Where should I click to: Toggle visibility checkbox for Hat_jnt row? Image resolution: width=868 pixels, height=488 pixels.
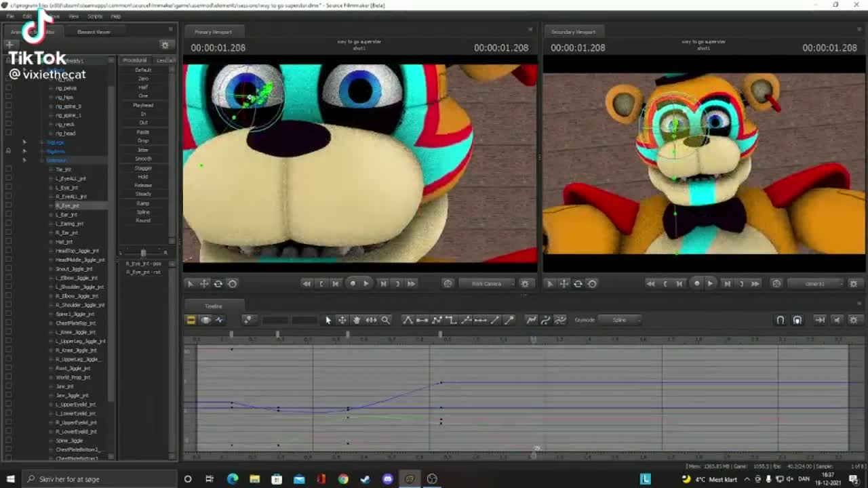point(8,242)
